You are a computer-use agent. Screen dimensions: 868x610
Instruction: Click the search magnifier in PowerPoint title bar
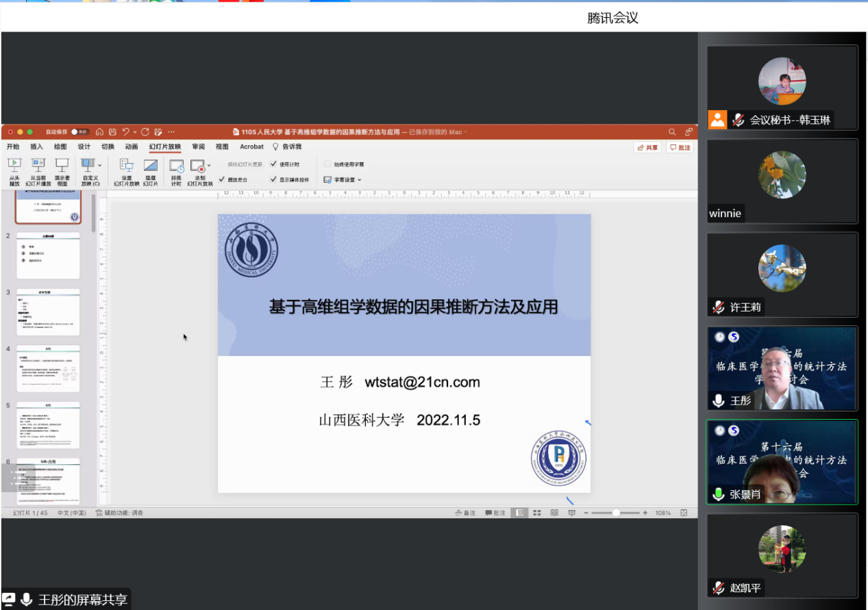[x=672, y=132]
